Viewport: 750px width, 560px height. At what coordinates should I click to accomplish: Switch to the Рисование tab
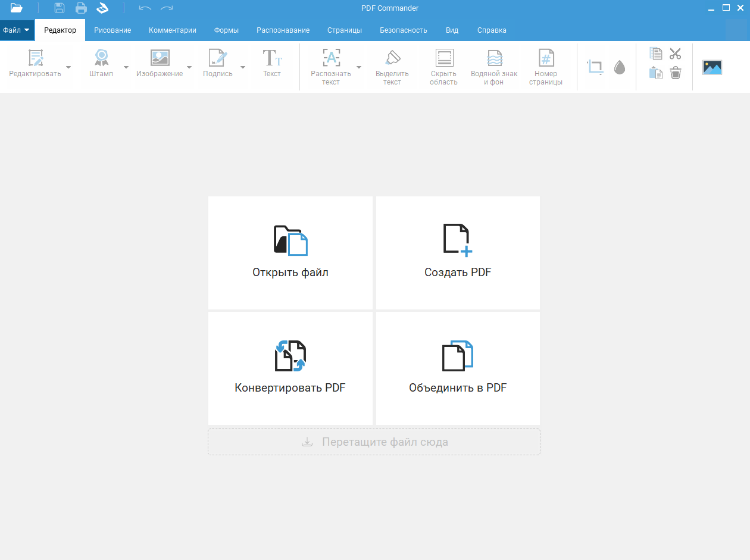point(112,30)
